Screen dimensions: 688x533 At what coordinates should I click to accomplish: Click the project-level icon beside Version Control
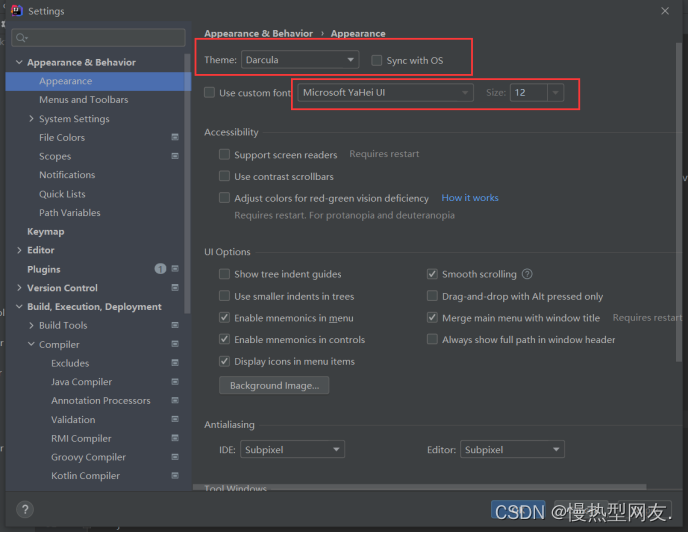click(x=175, y=288)
